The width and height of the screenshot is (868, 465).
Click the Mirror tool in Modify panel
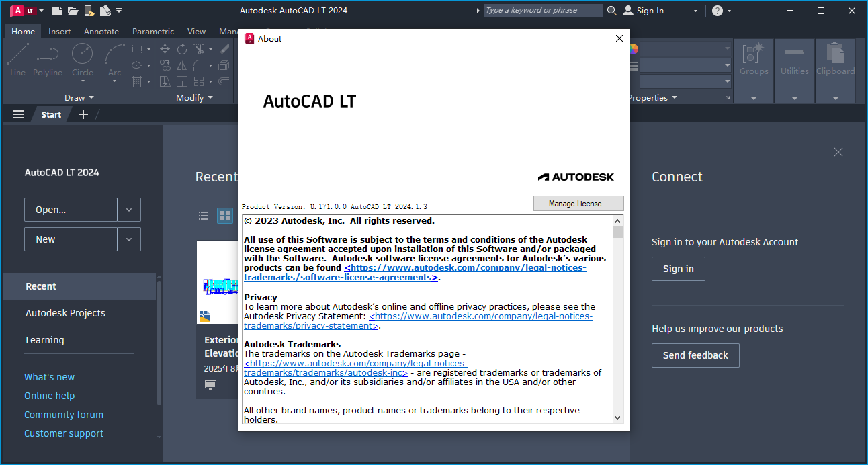(182, 66)
